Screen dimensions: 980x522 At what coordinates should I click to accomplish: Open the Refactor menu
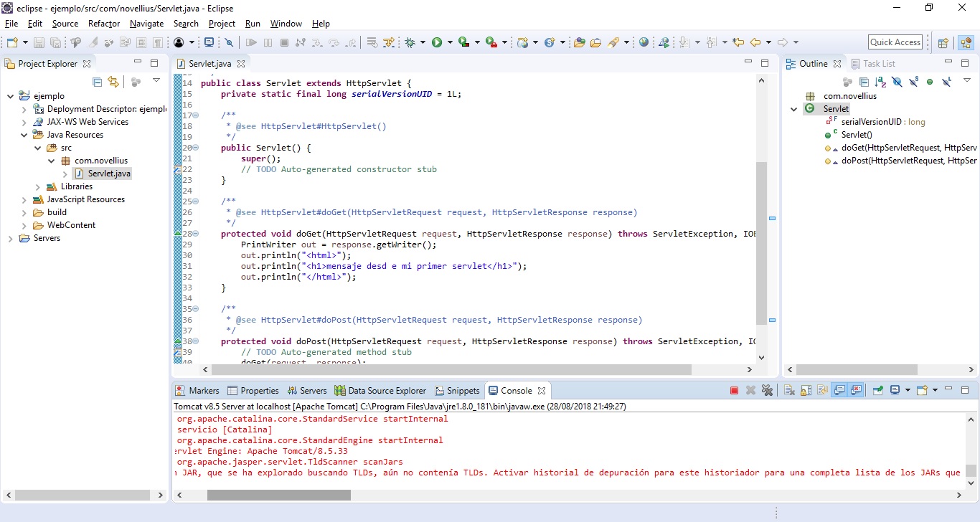point(104,24)
